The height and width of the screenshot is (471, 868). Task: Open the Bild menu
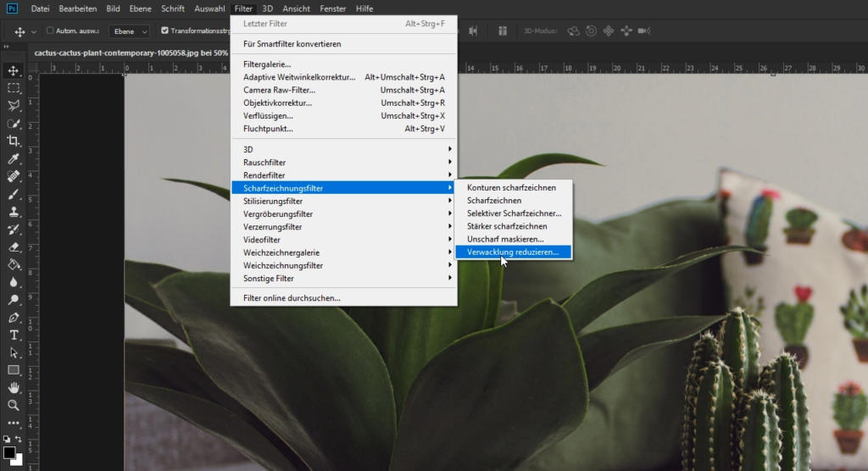coord(113,8)
